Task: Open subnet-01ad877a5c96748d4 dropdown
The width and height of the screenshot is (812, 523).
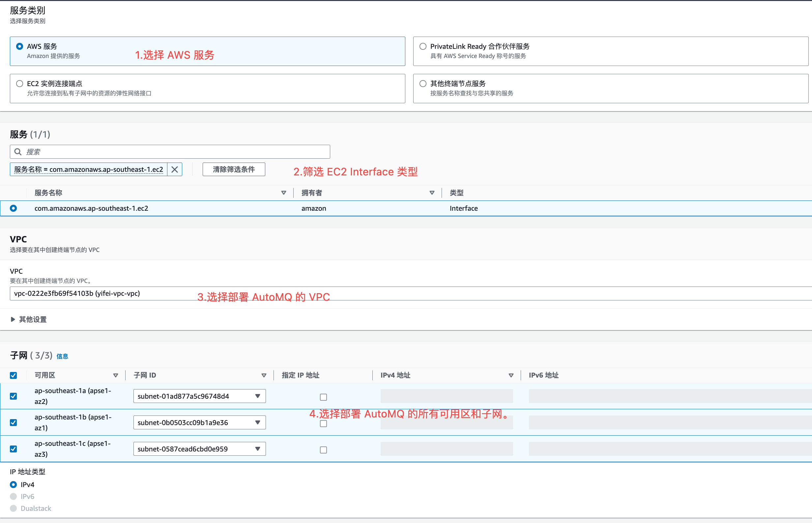Action: (x=199, y=396)
